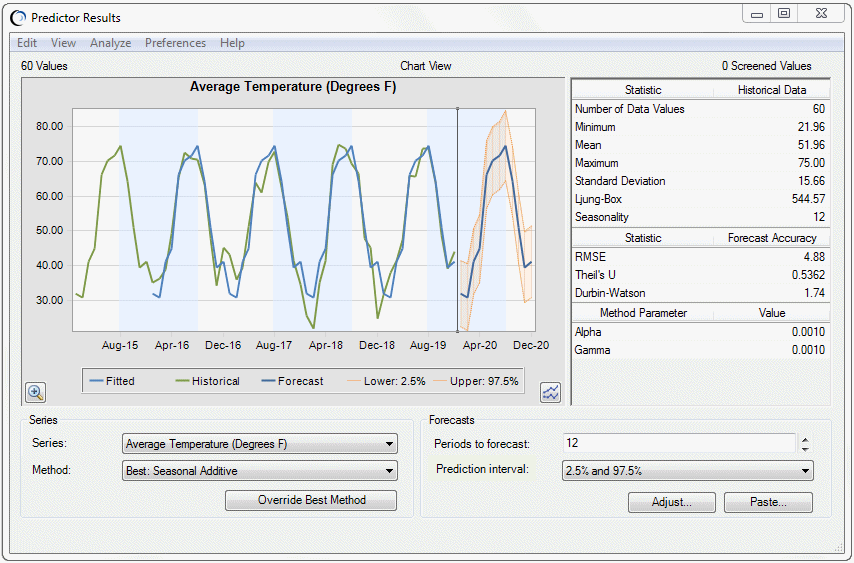Click the Apr-20 axis label

pos(480,345)
